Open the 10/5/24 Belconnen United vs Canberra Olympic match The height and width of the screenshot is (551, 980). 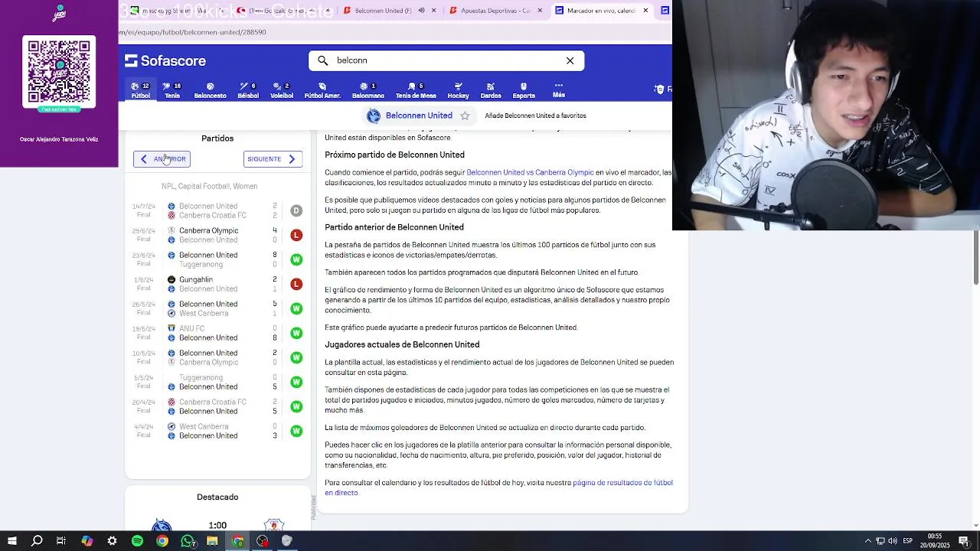[217, 357]
